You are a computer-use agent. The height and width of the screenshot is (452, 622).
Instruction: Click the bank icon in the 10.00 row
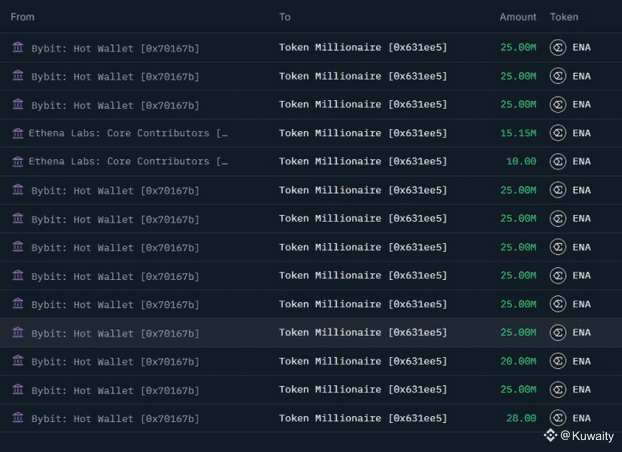pyautogui.click(x=18, y=161)
